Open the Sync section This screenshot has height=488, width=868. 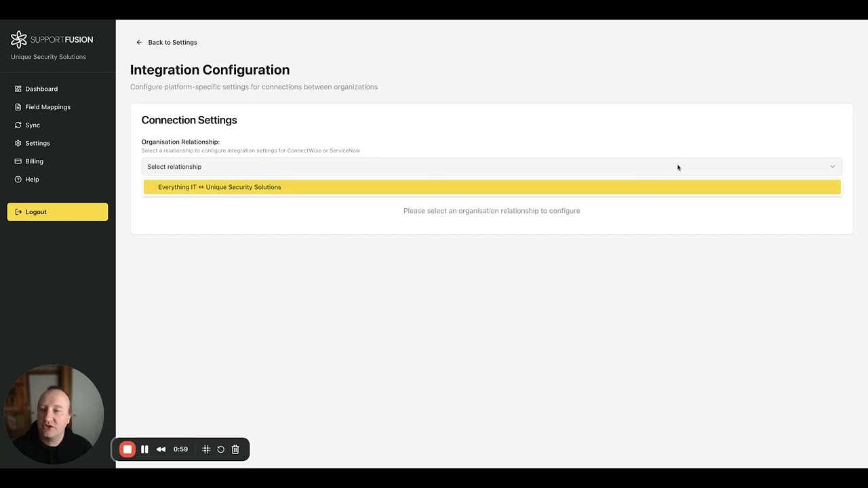click(33, 125)
